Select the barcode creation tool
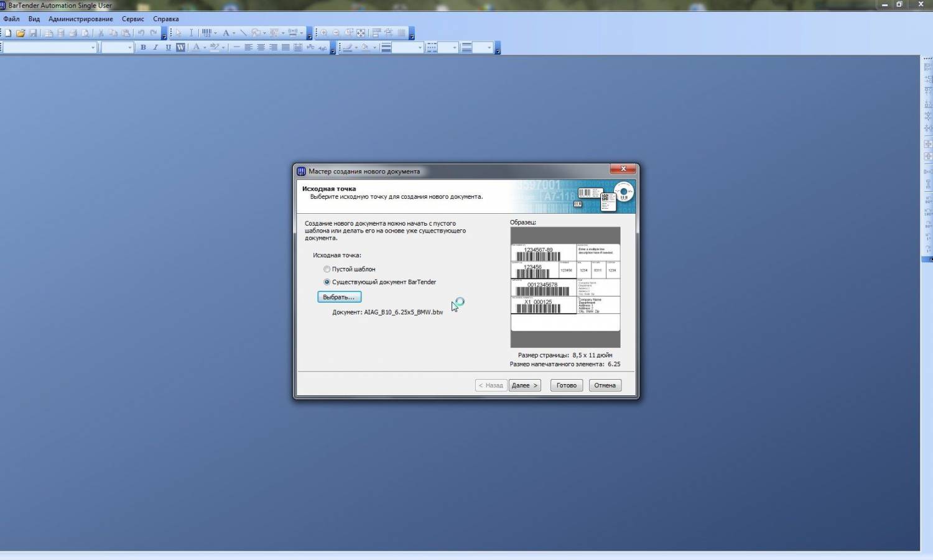Viewport: 933px width, 560px height. click(207, 33)
